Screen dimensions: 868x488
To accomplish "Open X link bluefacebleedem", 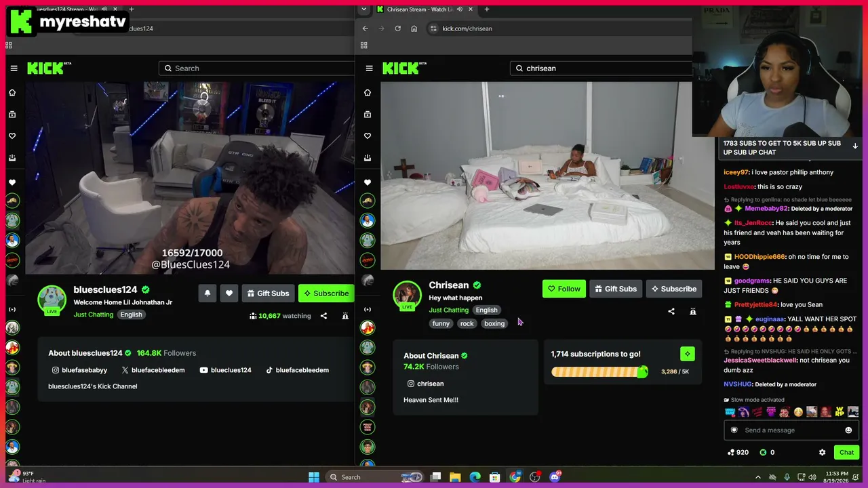I will (x=153, y=370).
